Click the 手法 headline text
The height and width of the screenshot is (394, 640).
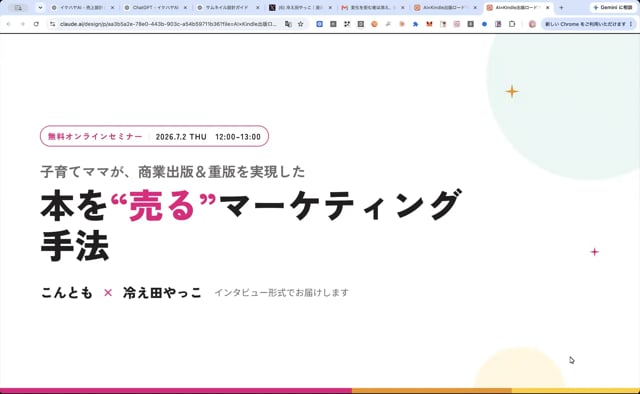pos(75,246)
